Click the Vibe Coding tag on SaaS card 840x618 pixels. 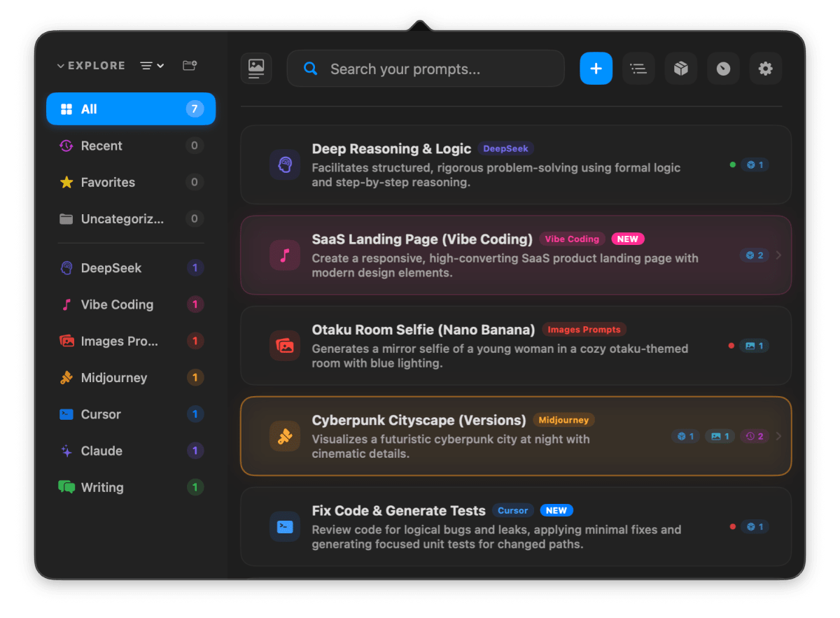pos(572,239)
